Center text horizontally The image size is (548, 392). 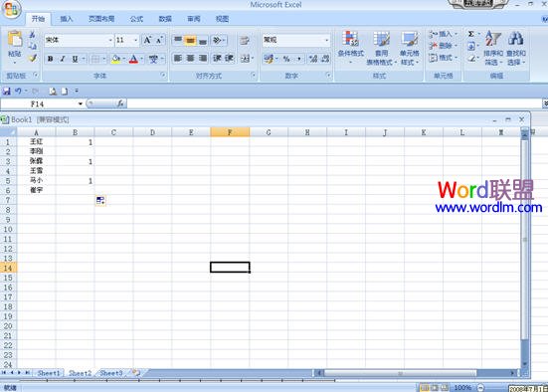coord(190,58)
